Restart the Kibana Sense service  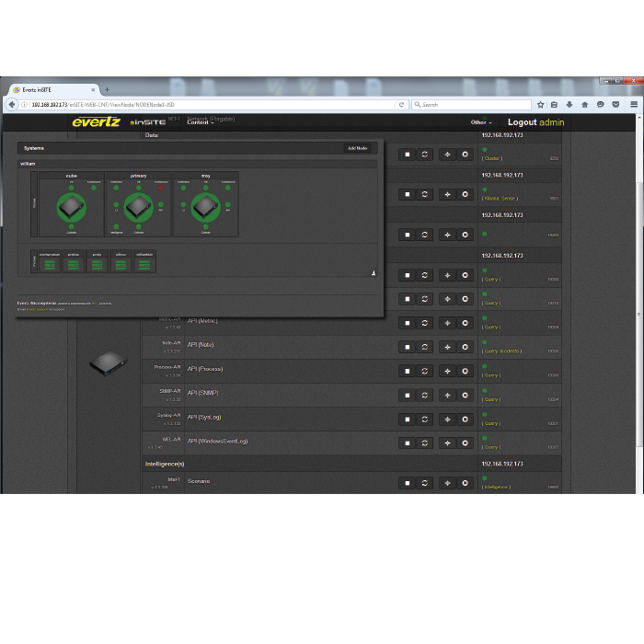[425, 194]
